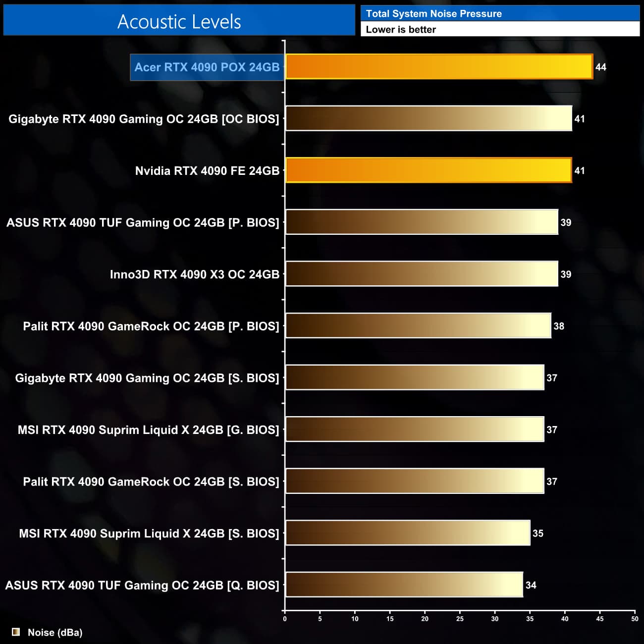This screenshot has height=644, width=644.
Task: Click the 50 tick on the x-axis
Action: [x=635, y=619]
